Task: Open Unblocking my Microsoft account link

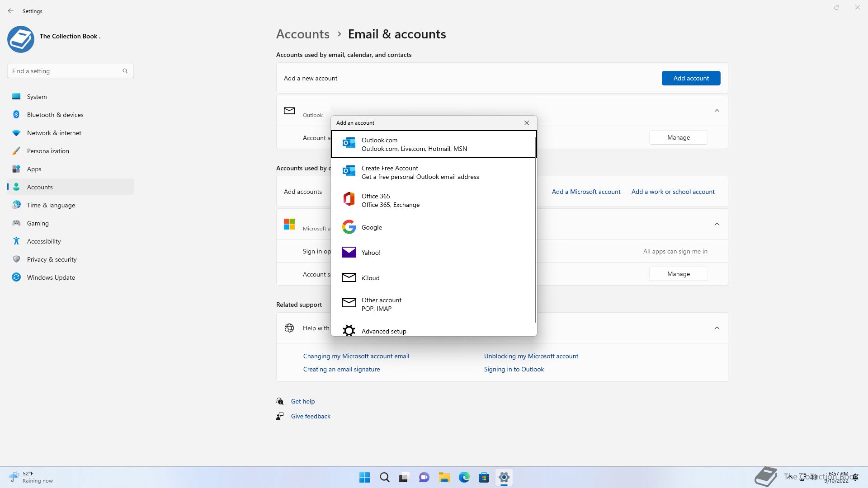Action: click(x=531, y=356)
